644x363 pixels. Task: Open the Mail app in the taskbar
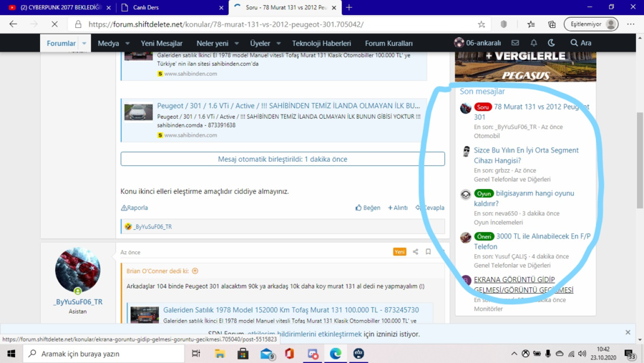pyautogui.click(x=266, y=354)
